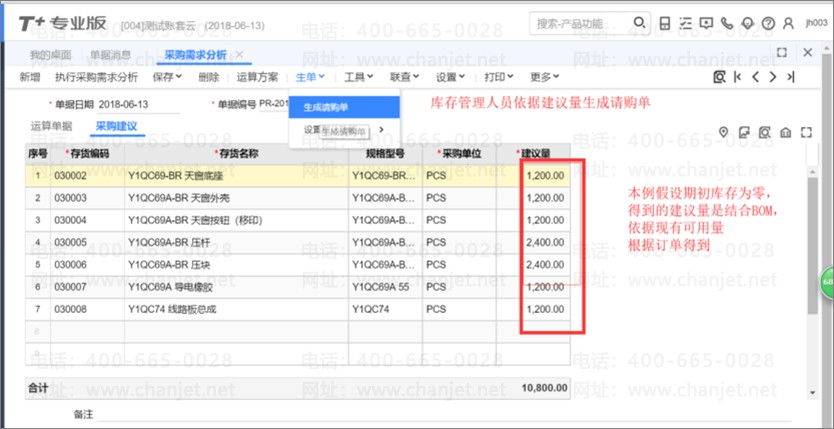This screenshot has width=834, height=429.
Task: Expand the 保存 dropdown
Action: 167,77
